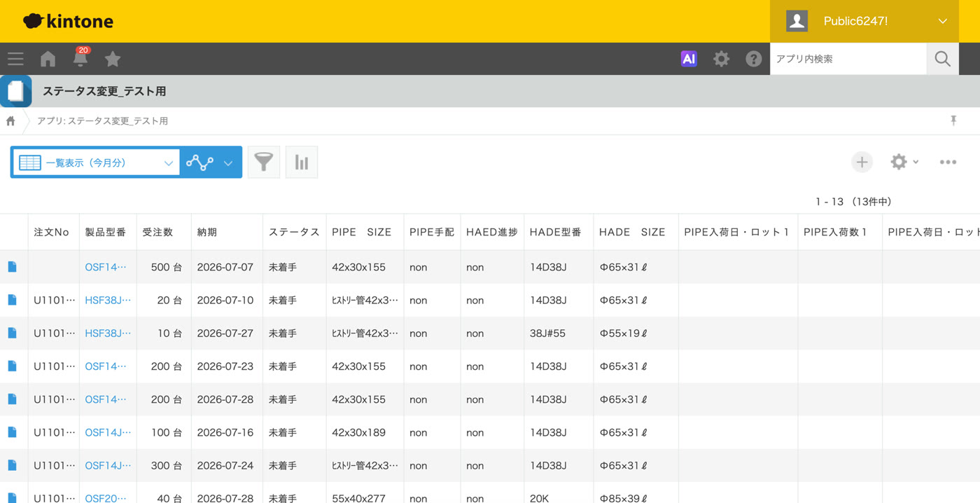This screenshot has width=980, height=503.
Task: Open the hamburger navigation menu
Action: tap(15, 59)
